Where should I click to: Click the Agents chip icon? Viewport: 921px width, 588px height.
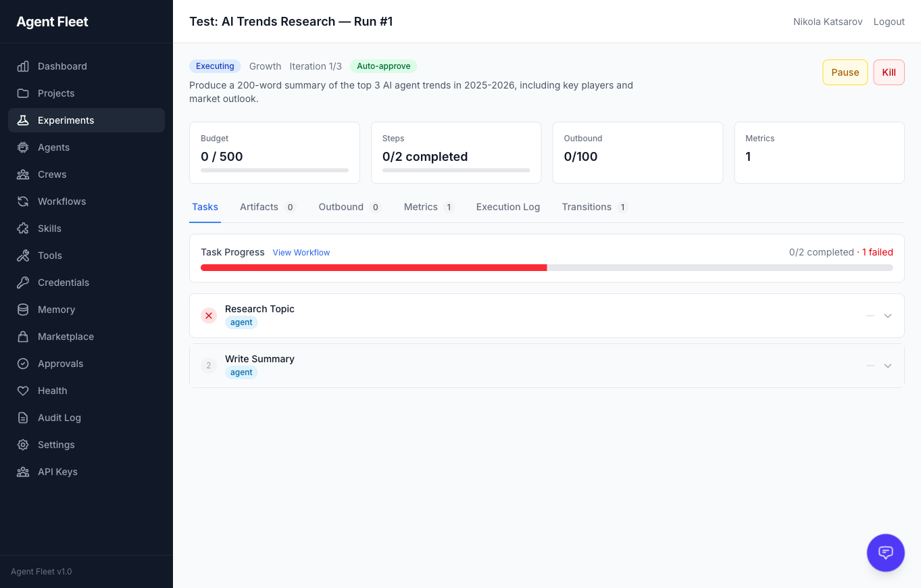pyautogui.click(x=23, y=147)
